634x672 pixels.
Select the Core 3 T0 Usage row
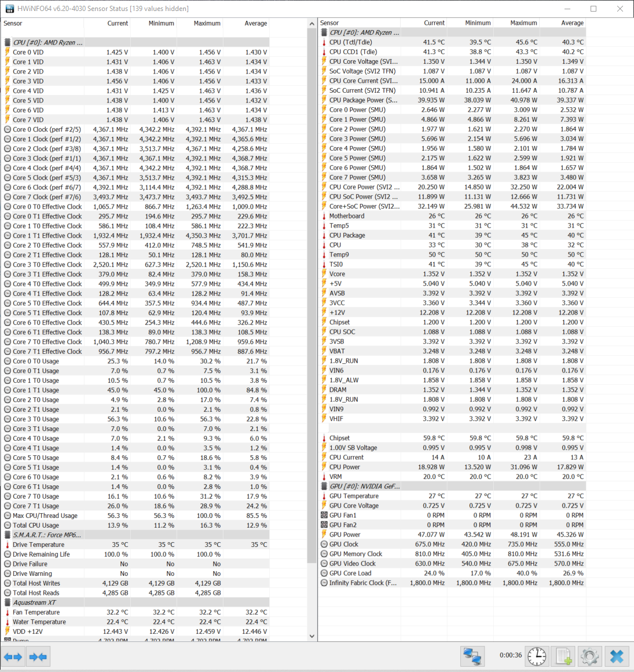coord(135,419)
